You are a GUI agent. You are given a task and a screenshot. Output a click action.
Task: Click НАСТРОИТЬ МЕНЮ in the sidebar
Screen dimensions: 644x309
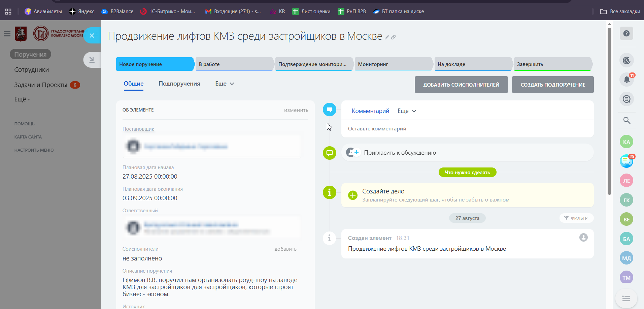[34, 150]
